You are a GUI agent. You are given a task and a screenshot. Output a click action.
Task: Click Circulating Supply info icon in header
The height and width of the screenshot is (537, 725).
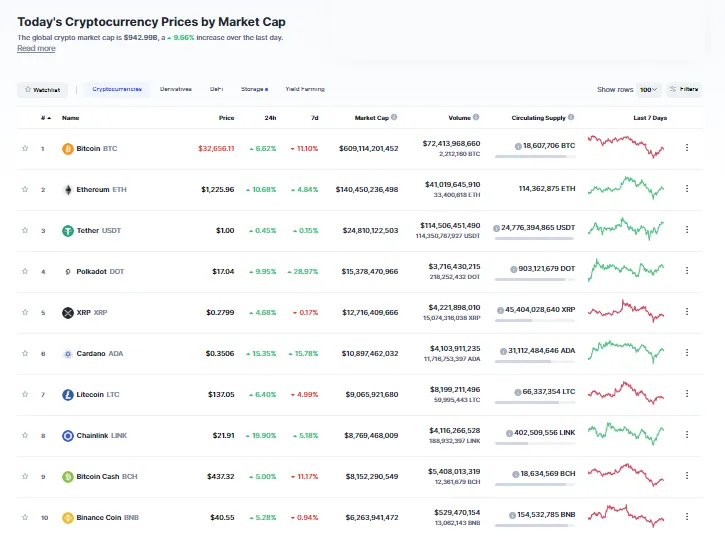(x=571, y=117)
